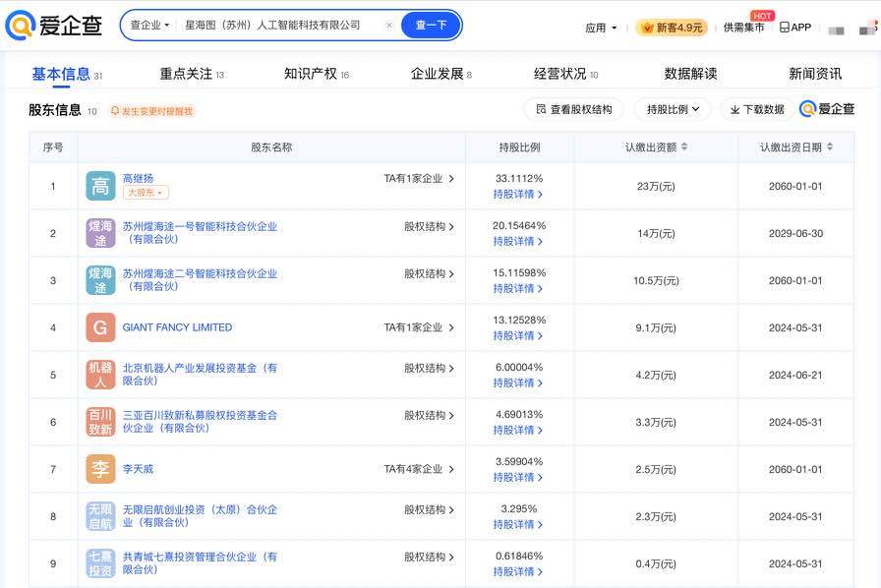
Task: Expand the 大股东 tag on 高继扬
Action: [146, 193]
